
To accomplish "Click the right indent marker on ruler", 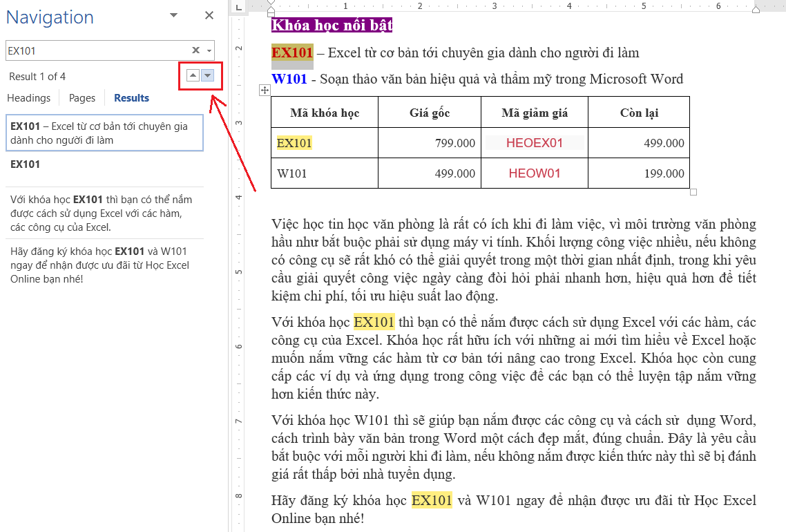I will (x=756, y=10).
